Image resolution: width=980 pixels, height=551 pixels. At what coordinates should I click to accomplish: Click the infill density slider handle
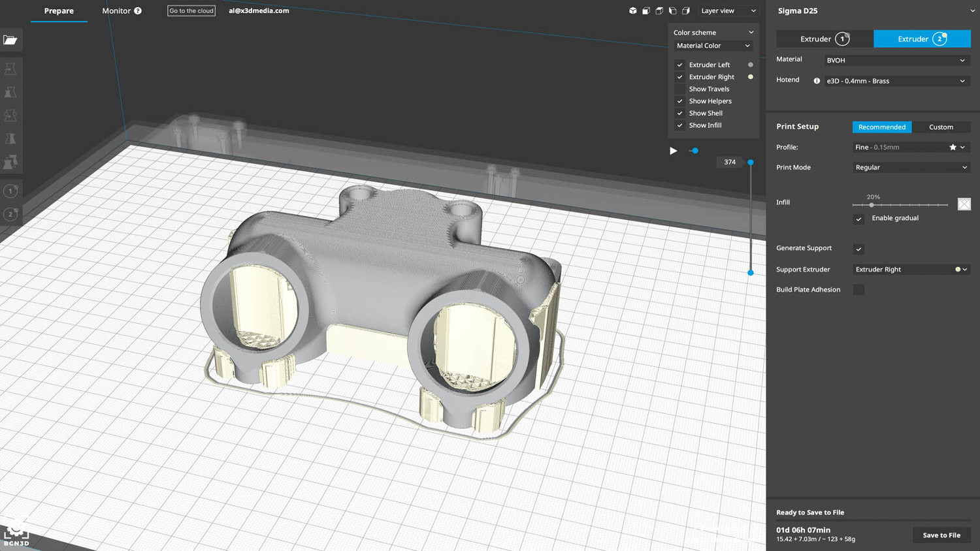click(x=872, y=205)
